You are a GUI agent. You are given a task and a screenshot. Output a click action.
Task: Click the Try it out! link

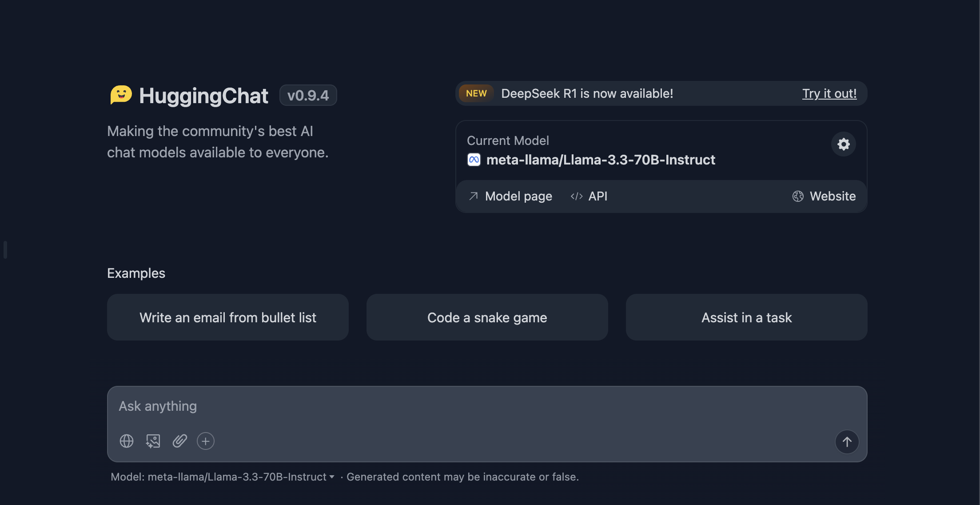pos(829,93)
